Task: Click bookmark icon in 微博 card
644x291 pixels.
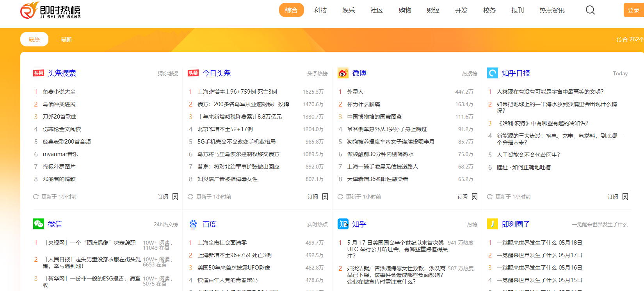Action: pos(475,197)
